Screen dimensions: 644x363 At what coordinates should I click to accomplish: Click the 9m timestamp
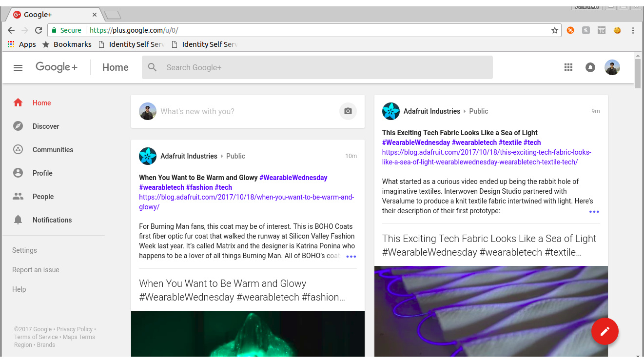[596, 111]
